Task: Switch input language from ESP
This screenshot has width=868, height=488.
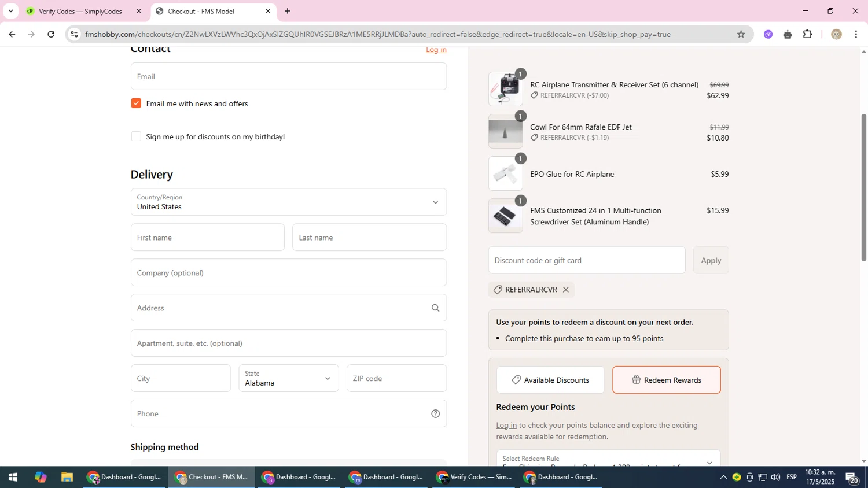Action: pos(792,477)
